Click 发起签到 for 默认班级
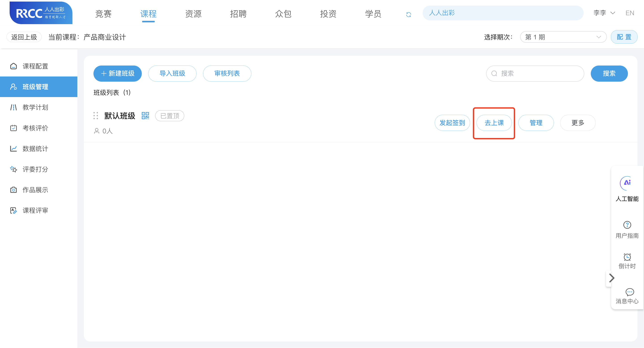This screenshot has height=348, width=644. (452, 123)
